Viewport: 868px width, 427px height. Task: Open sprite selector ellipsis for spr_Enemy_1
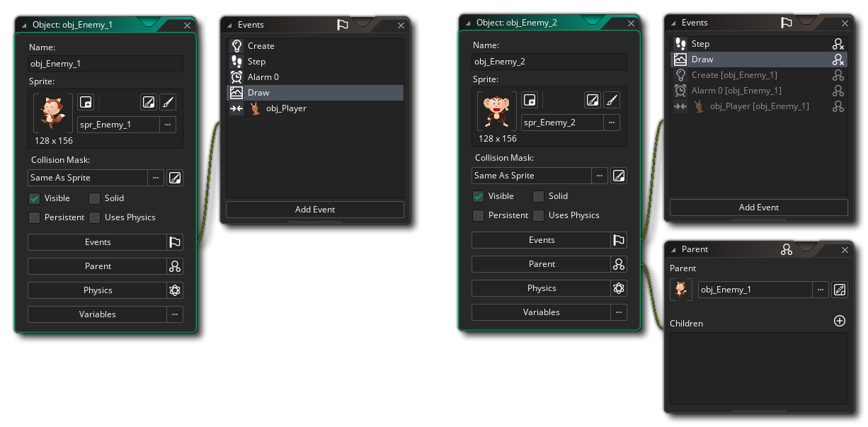[x=168, y=125]
